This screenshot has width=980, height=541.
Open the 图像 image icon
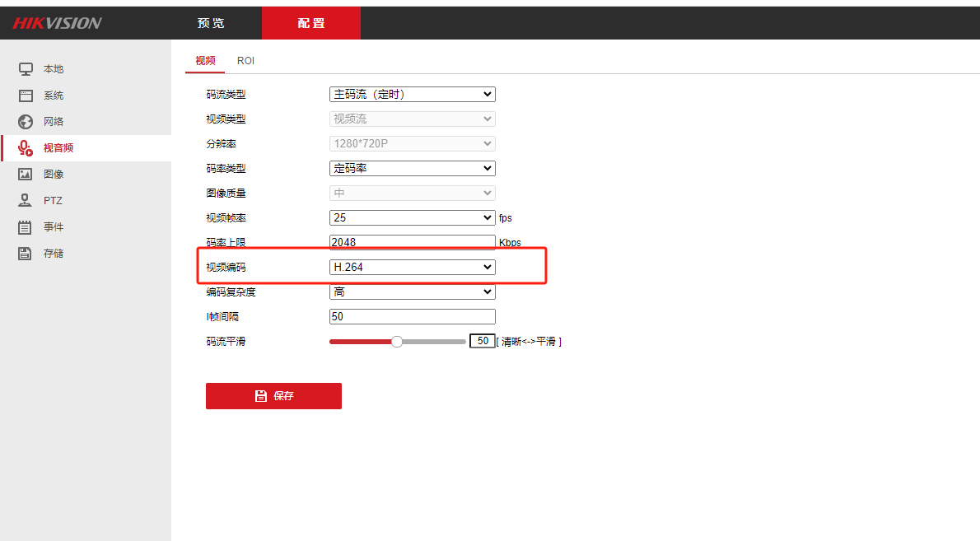(25, 175)
